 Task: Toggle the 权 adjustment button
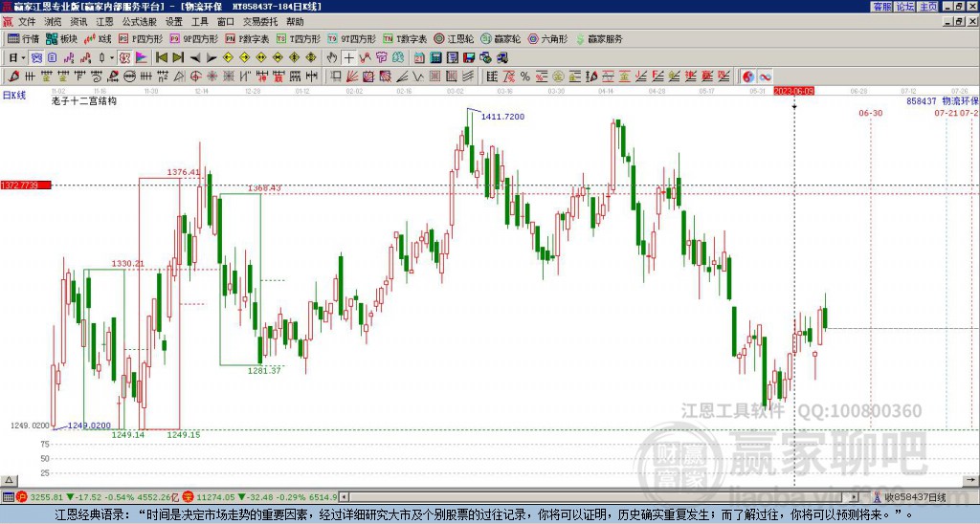tap(124, 57)
